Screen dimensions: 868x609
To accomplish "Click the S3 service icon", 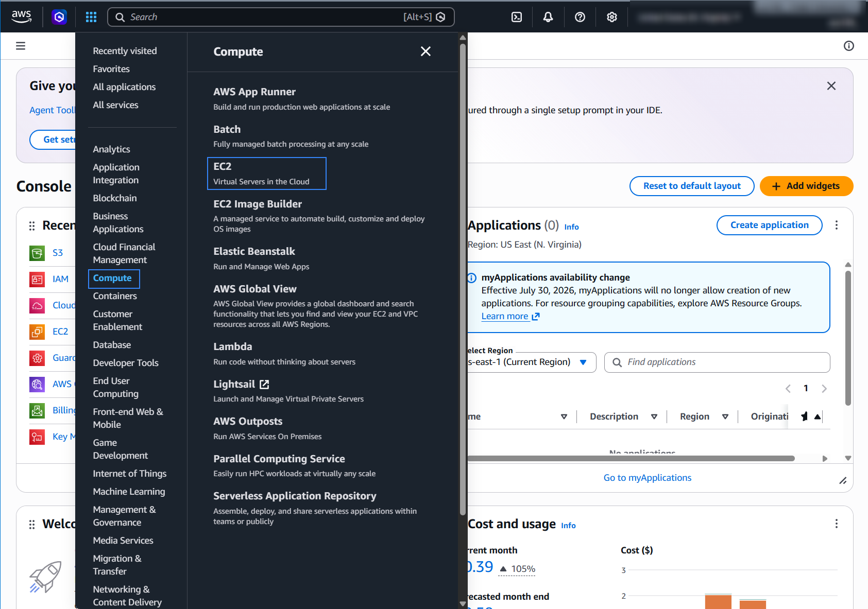I will coord(37,253).
